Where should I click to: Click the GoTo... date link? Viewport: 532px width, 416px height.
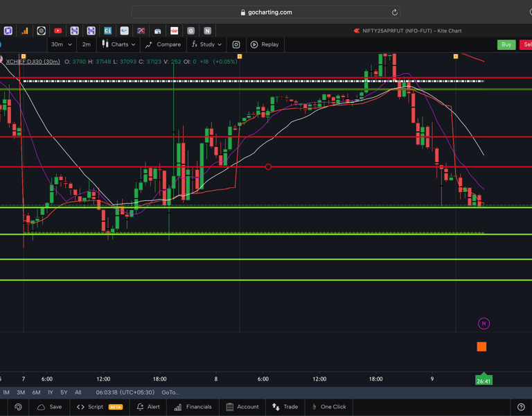tap(170, 392)
